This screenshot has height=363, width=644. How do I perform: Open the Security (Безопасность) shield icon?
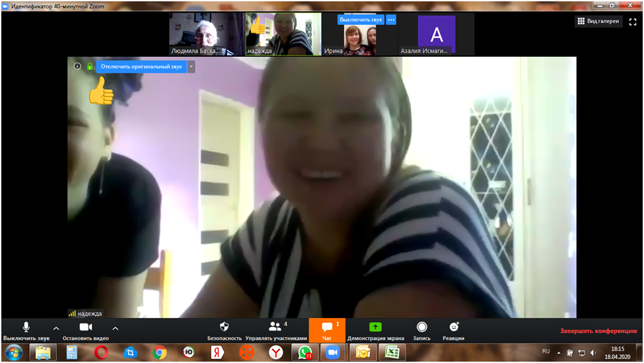coord(224,327)
